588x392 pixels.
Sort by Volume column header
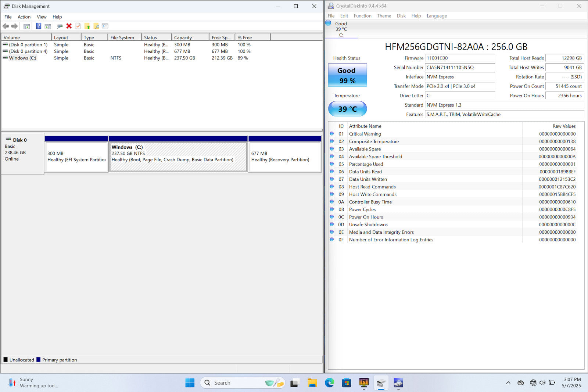coord(26,37)
